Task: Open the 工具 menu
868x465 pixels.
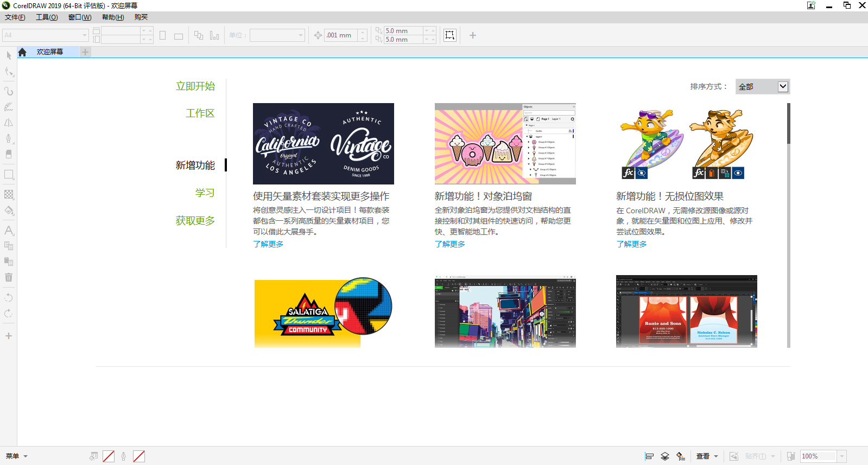Action: tap(47, 17)
